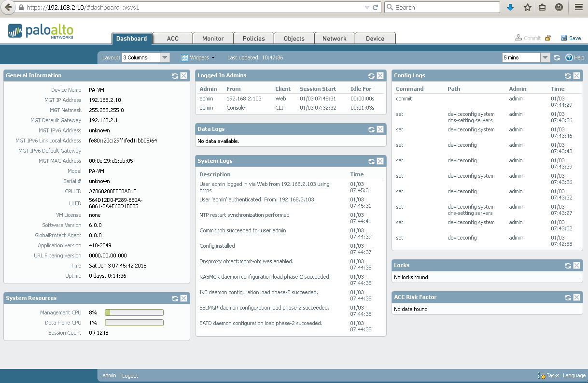Open the Widgets dropdown menu

click(x=198, y=57)
